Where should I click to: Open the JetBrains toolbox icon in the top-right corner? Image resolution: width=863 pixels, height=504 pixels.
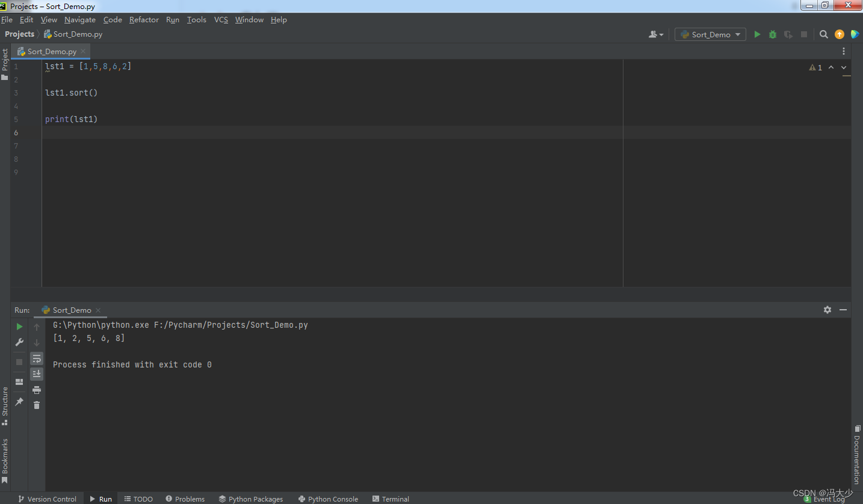click(855, 34)
